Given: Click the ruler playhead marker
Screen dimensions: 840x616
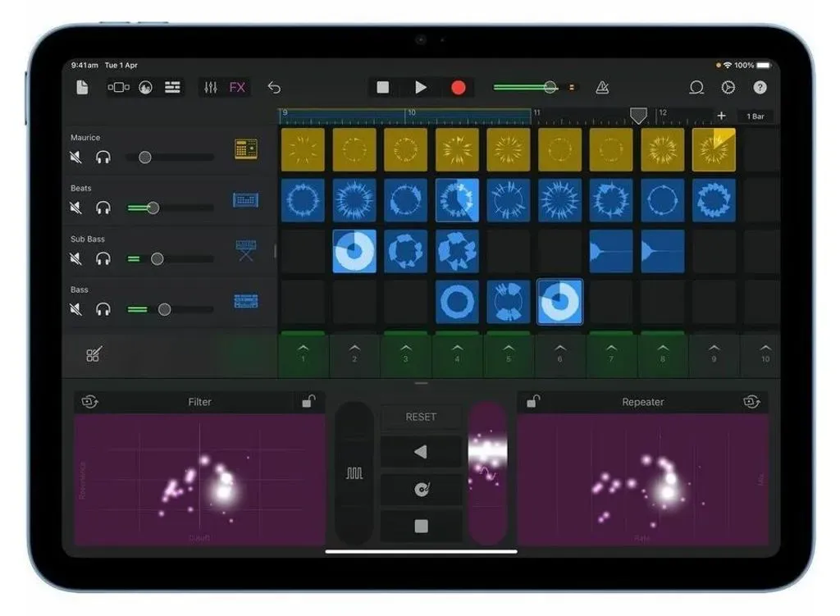Looking at the screenshot, I should click(x=638, y=115).
